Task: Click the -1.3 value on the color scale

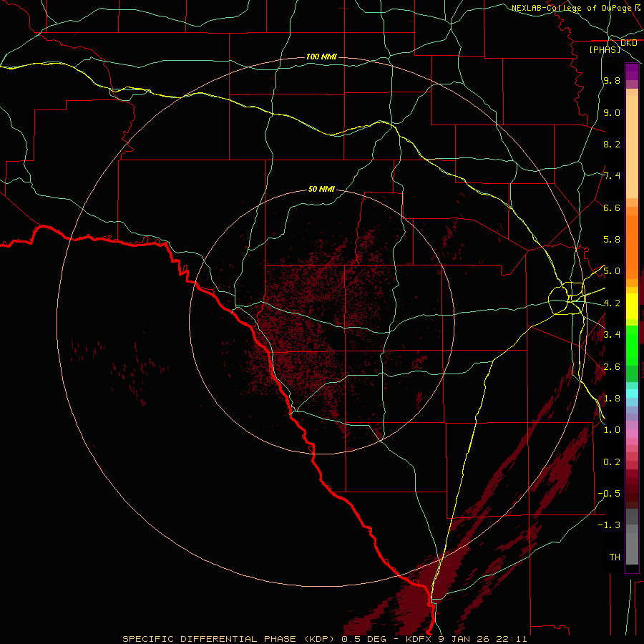Action: (x=609, y=525)
